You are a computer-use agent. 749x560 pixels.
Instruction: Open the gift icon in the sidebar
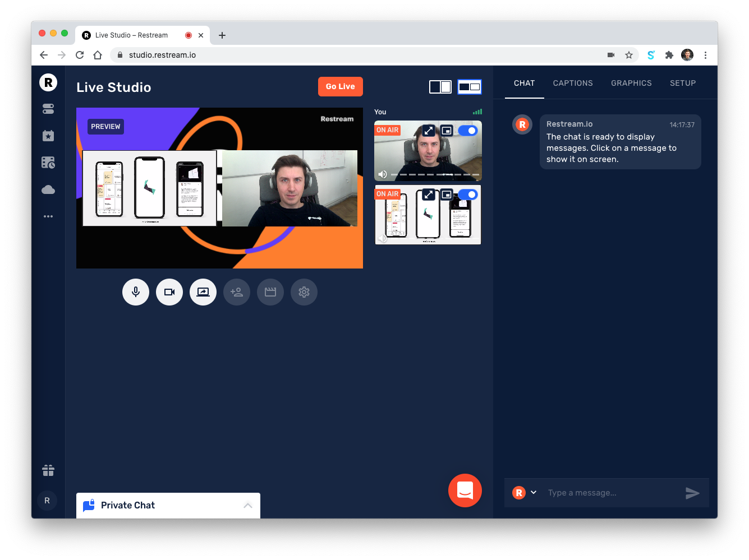[x=48, y=470]
